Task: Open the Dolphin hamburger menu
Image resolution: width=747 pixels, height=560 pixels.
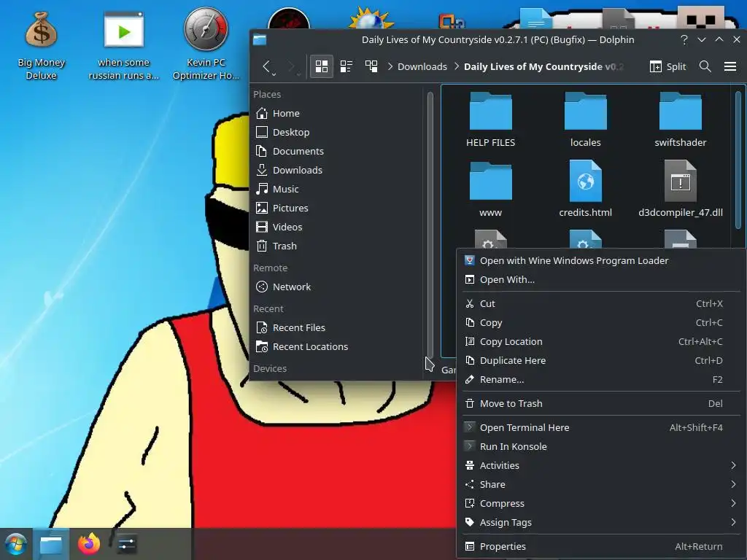Action: 730,66
